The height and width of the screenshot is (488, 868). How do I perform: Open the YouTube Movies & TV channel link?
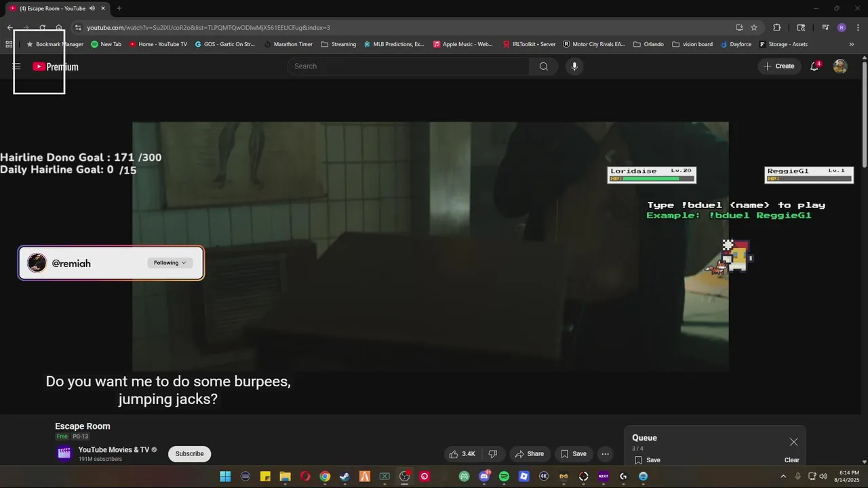coord(113,450)
